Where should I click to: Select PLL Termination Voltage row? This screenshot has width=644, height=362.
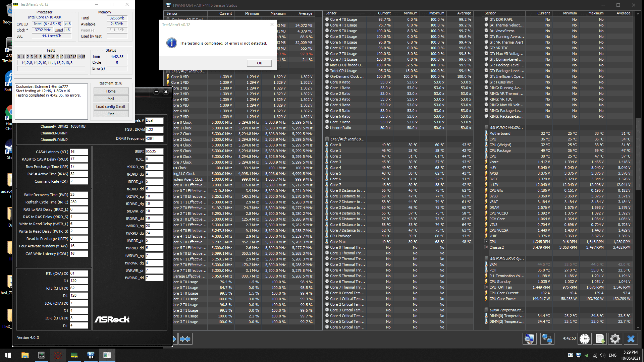point(558,276)
